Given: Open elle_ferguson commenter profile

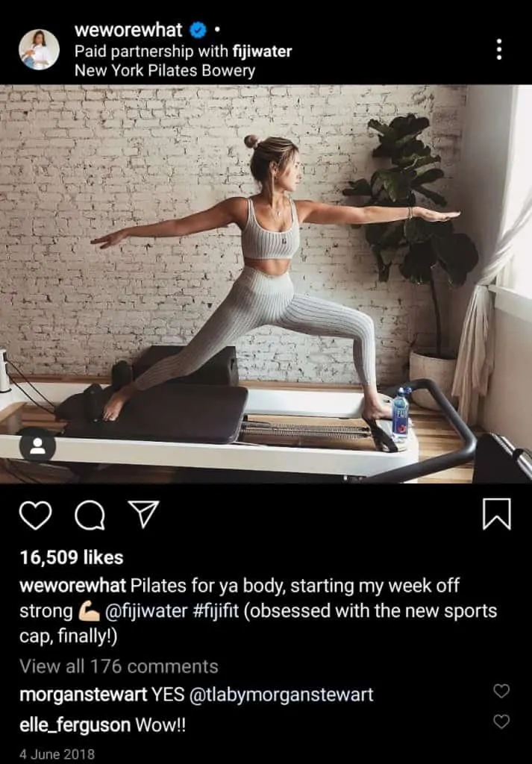Looking at the screenshot, I should point(75,725).
